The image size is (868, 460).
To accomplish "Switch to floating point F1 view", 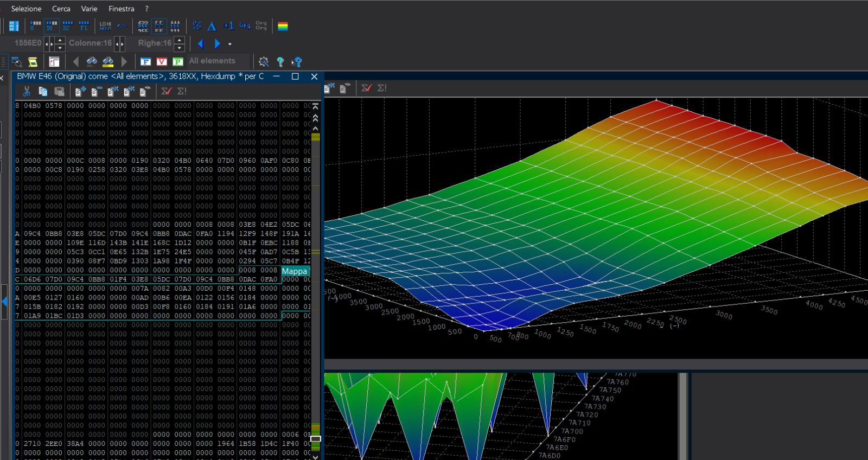I will [84, 25].
